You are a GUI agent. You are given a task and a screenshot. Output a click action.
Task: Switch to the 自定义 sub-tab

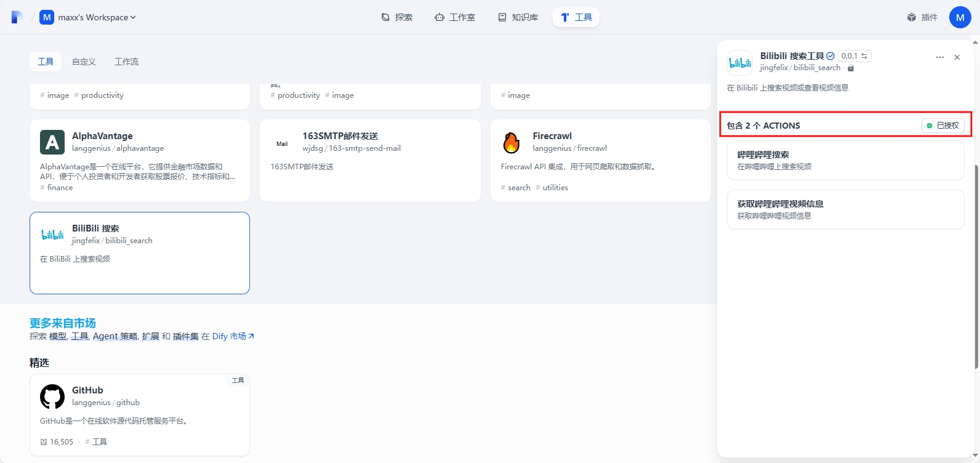(84, 62)
